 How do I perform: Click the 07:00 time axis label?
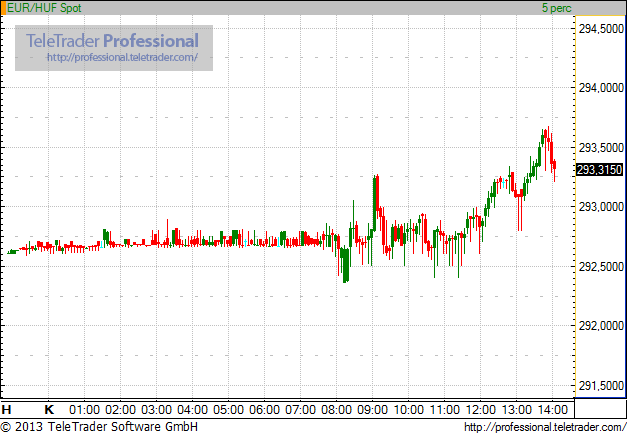coord(300,410)
